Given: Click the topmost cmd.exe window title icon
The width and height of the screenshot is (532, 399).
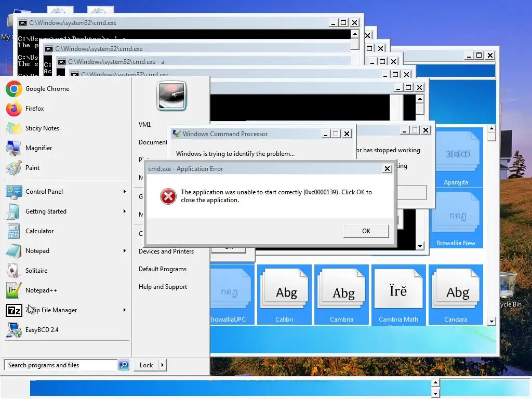Looking at the screenshot, I should click(23, 23).
